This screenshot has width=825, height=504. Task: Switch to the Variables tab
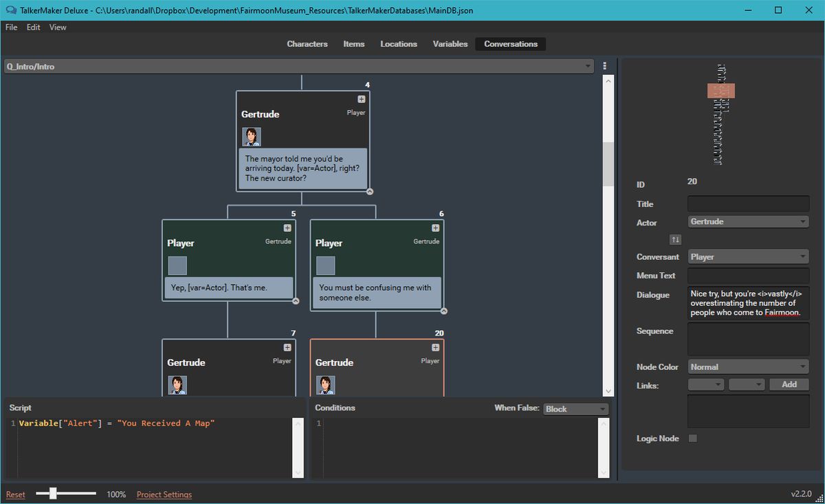tap(450, 43)
